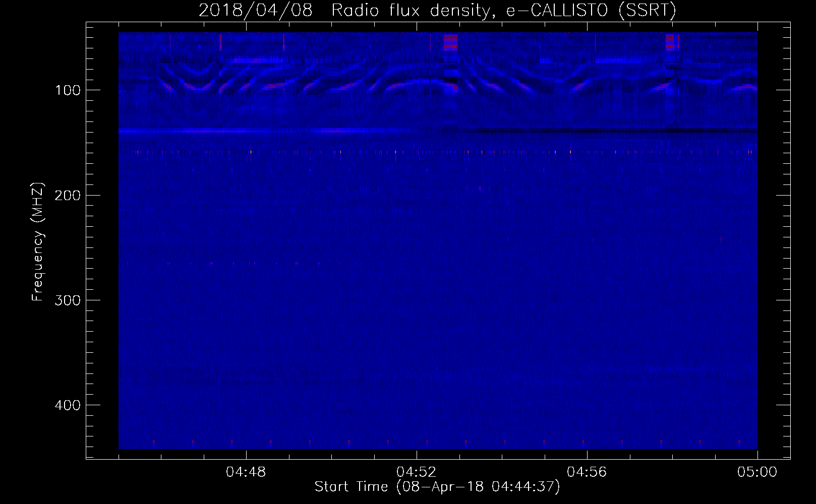Click the '100' frequency tick label

pyautogui.click(x=68, y=90)
